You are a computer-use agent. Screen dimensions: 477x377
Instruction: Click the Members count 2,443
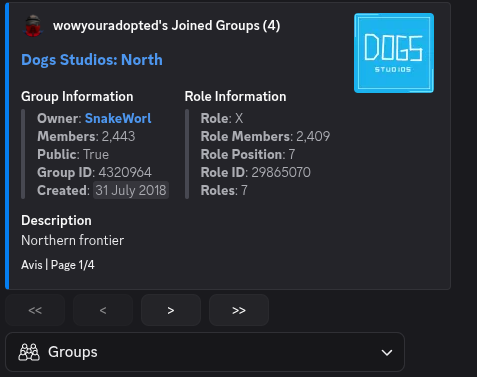(x=118, y=136)
